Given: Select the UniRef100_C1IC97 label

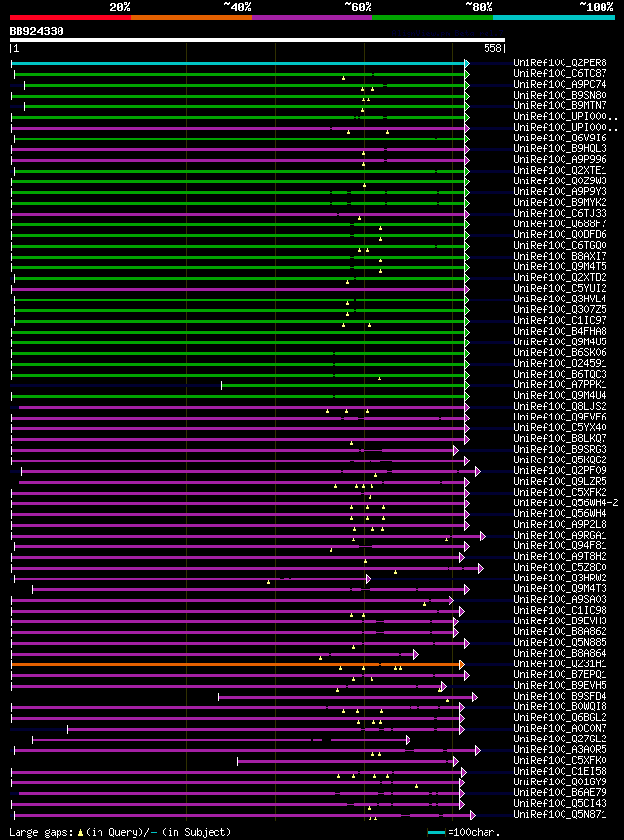Looking at the screenshot, I should click(560, 320).
